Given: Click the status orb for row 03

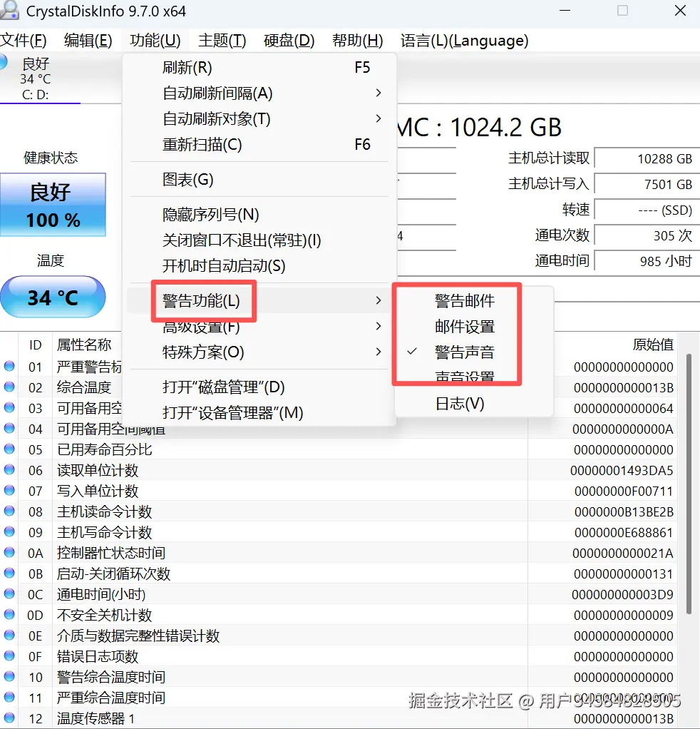Looking at the screenshot, I should pos(9,408).
